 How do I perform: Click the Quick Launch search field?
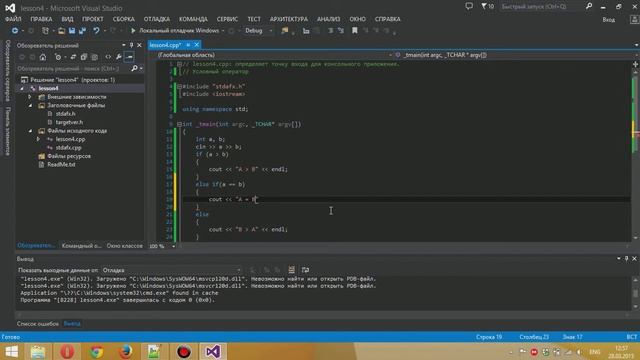click(542, 7)
